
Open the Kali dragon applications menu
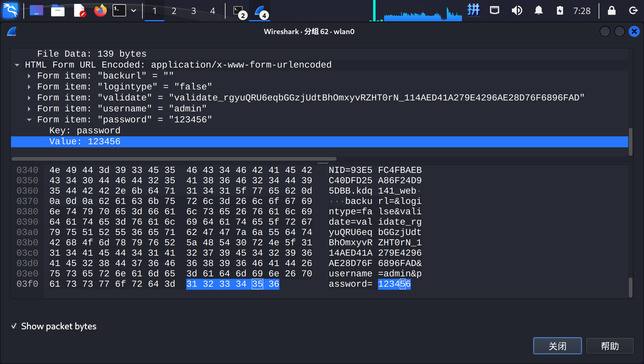(10, 11)
